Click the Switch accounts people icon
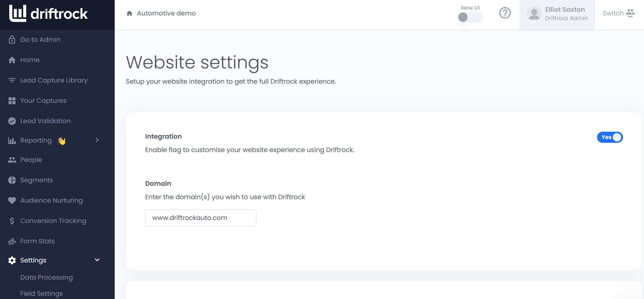The height and width of the screenshot is (299, 644). click(630, 13)
